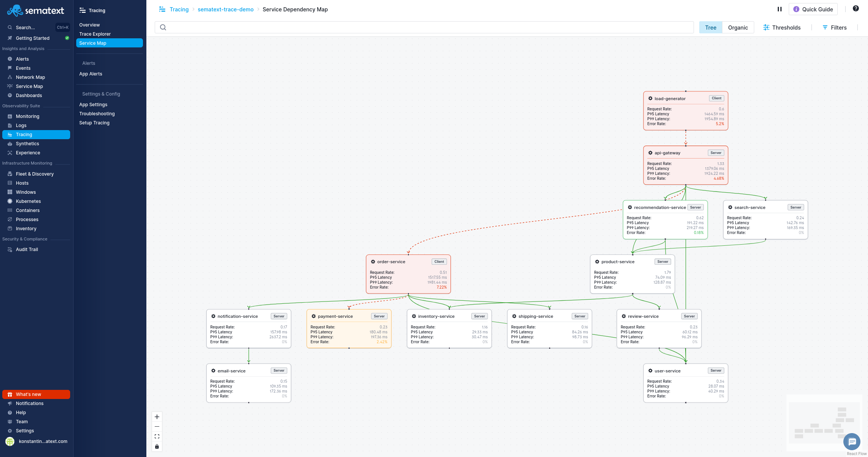Image resolution: width=868 pixels, height=457 pixels.
Task: Open the Kubernetes sidebar item
Action: coord(28,201)
